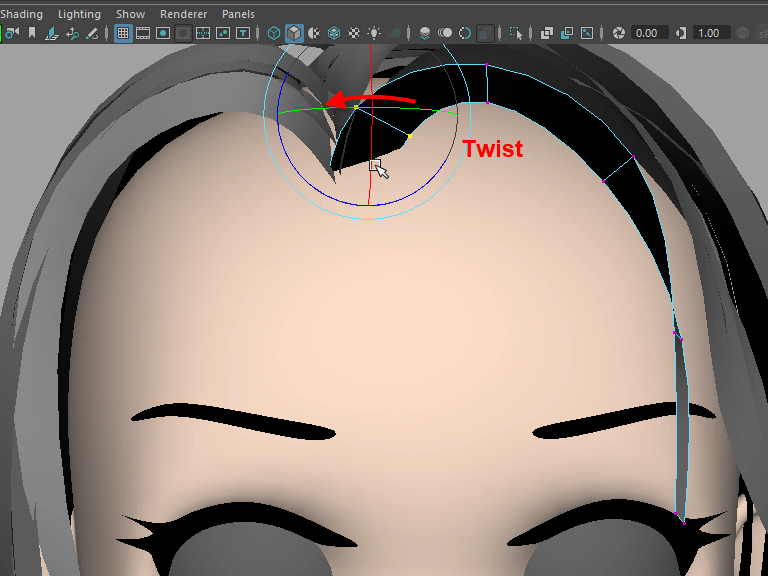Click the gamma value field 1.00
Viewport: 768px width, 576px height.
pos(708,33)
